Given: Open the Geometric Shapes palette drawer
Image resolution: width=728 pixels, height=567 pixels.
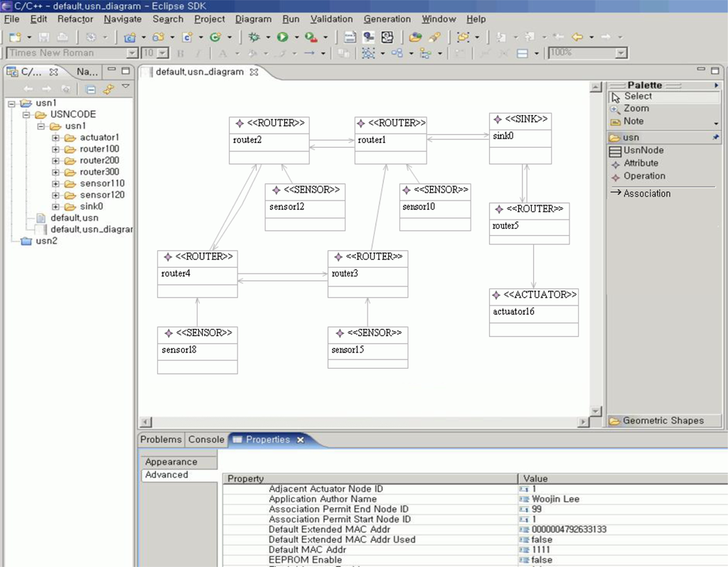Looking at the screenshot, I should 663,421.
